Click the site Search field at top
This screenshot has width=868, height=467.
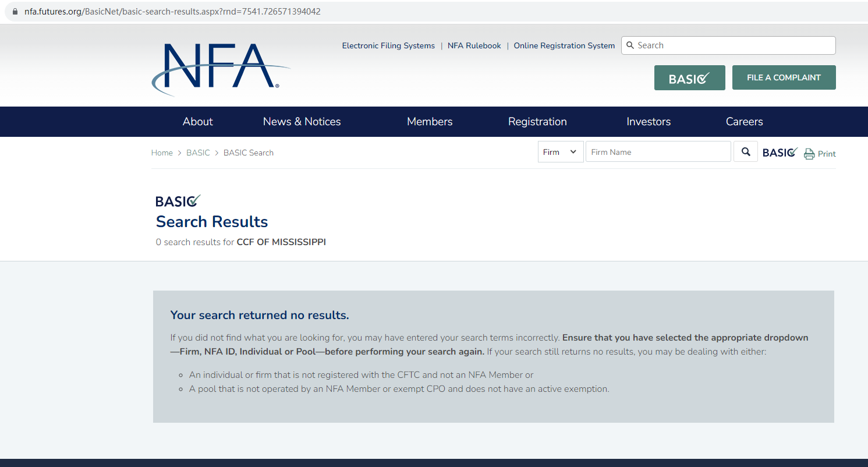[x=728, y=45]
